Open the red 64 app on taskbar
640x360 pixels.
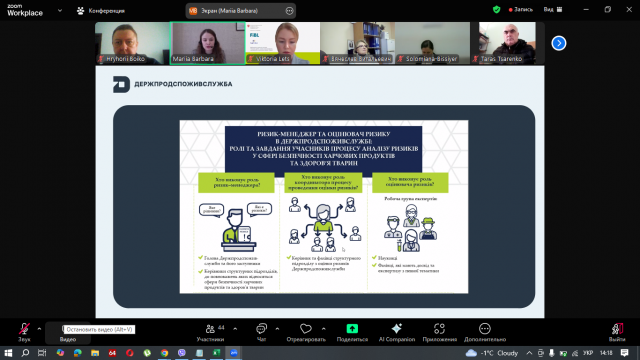[112, 353]
